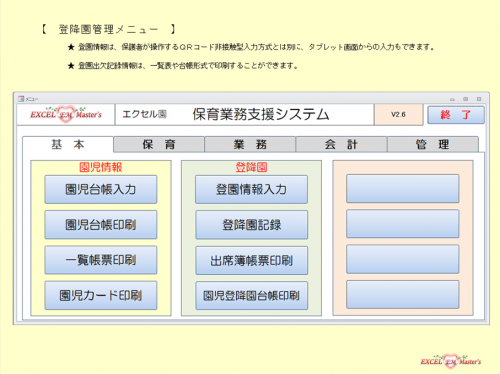Click the 園児台帳印刷 button

[x=101, y=225]
